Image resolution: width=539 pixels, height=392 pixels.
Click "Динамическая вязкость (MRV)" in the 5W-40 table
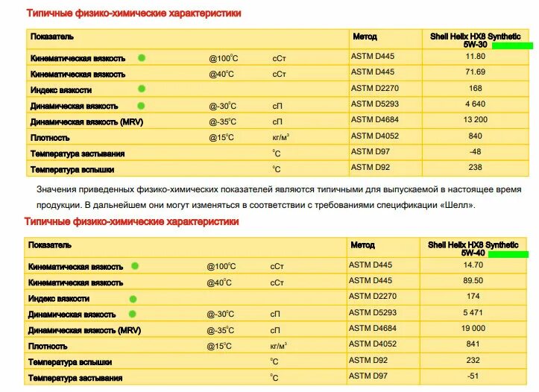pyautogui.click(x=84, y=330)
